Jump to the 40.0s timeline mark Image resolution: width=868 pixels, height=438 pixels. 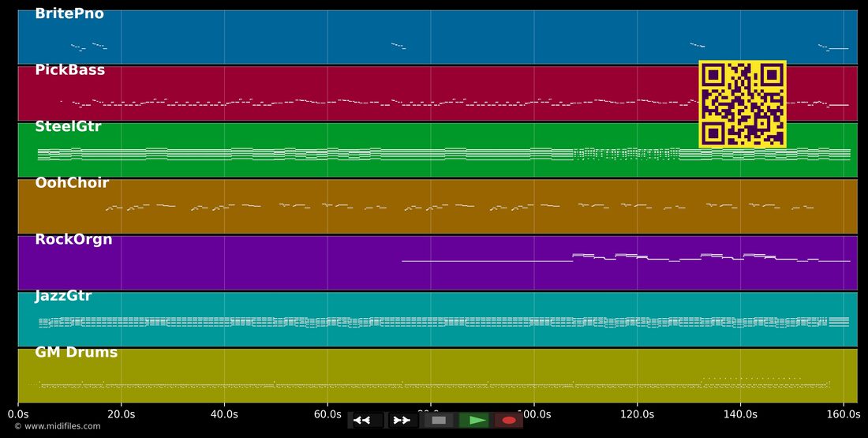(x=224, y=414)
